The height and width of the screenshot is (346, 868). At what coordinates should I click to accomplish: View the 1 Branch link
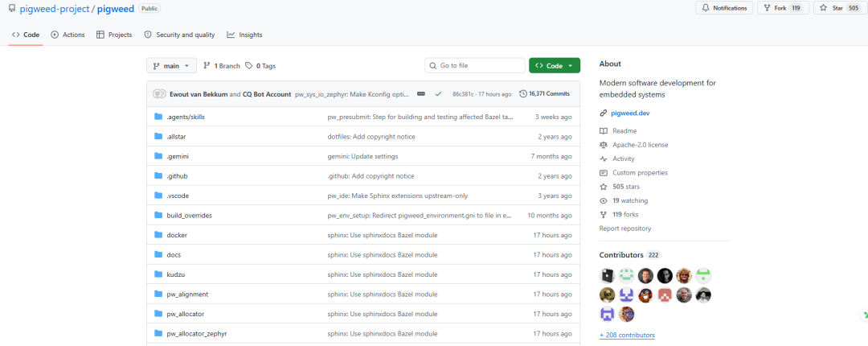[222, 65]
